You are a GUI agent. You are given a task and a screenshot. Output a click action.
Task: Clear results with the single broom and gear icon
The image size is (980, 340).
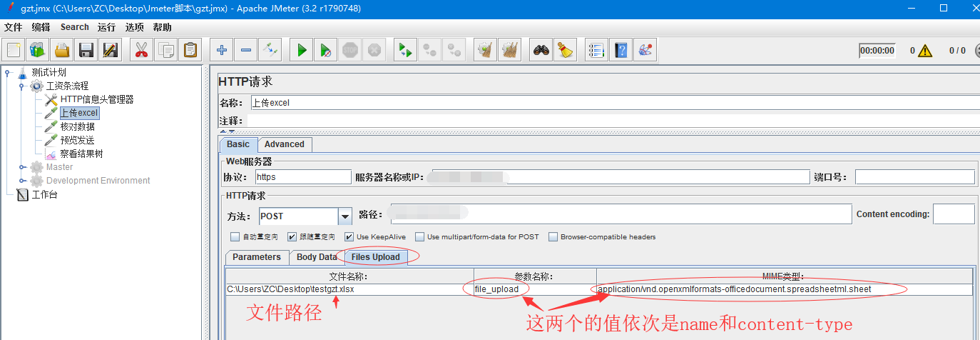point(485,50)
